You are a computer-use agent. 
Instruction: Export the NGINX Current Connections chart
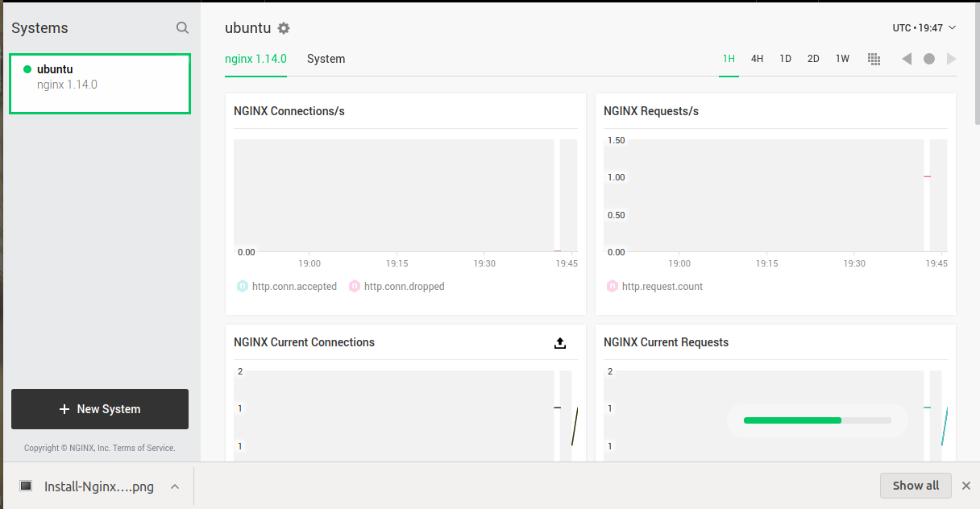tap(560, 342)
